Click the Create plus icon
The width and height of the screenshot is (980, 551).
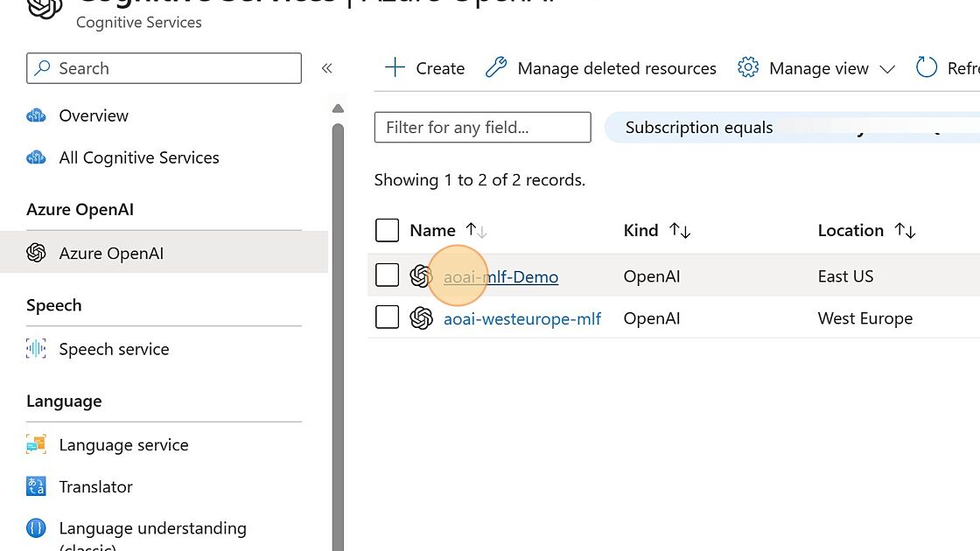pyautogui.click(x=395, y=68)
